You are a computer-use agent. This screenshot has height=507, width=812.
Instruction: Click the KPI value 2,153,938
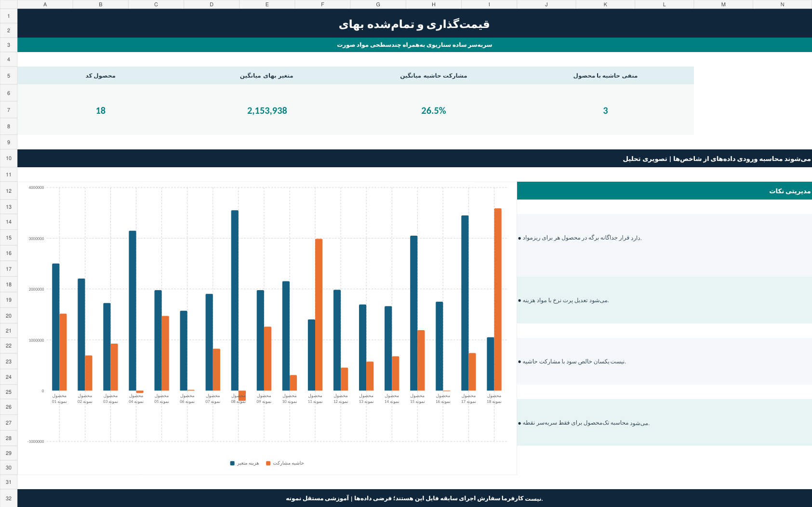267,110
